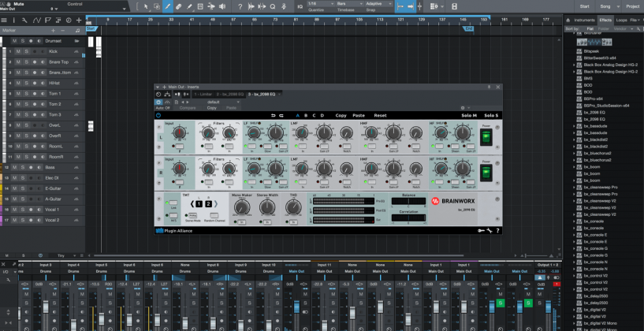Click the question mark help tool
Viewport: 644px width, 331px height.
click(240, 6)
